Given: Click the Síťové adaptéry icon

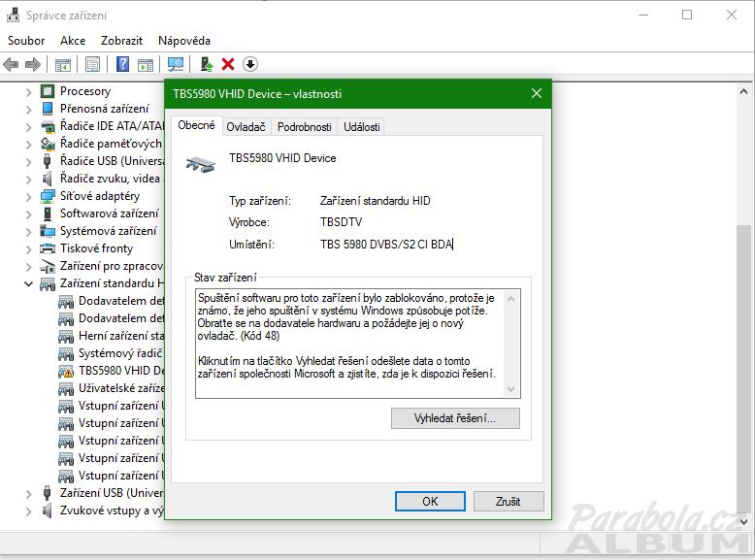Looking at the screenshot, I should [48, 196].
